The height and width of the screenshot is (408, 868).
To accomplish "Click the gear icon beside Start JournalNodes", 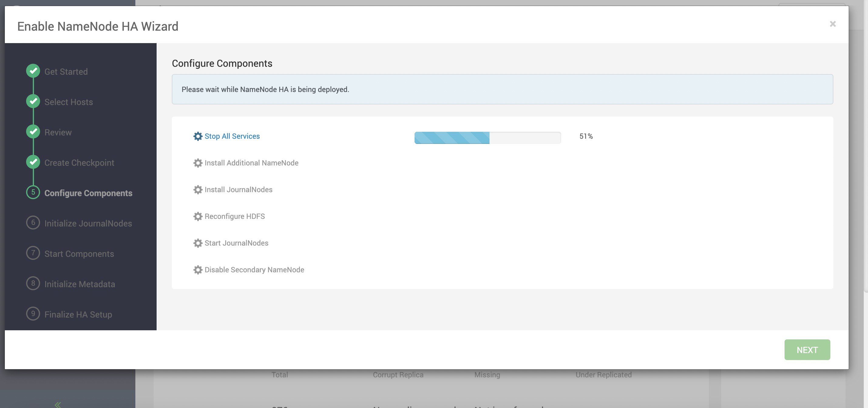I will click(198, 243).
